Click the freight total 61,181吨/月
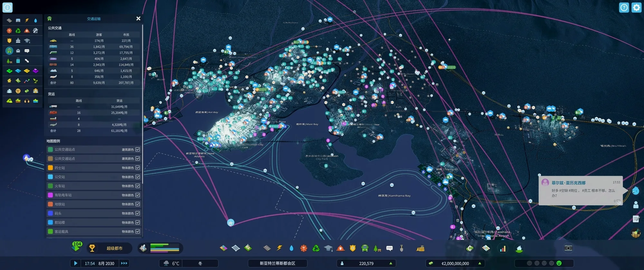Screen dimensions: 644x270 point(119,131)
